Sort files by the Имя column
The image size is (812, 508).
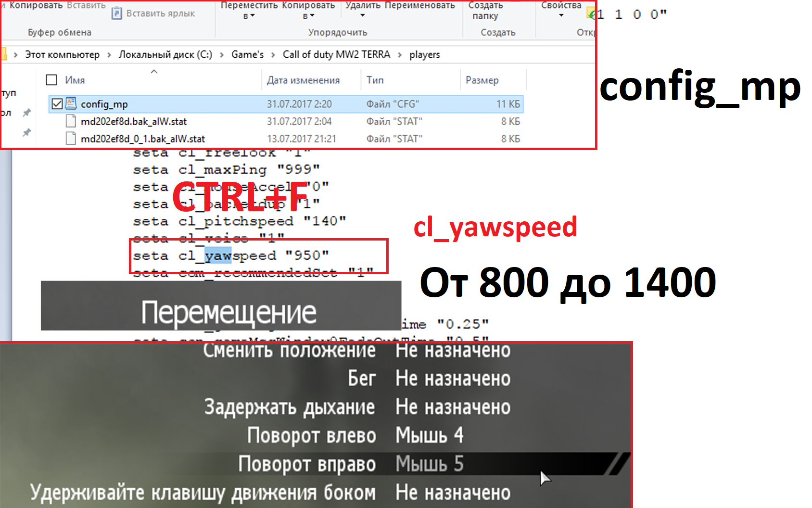75,80
